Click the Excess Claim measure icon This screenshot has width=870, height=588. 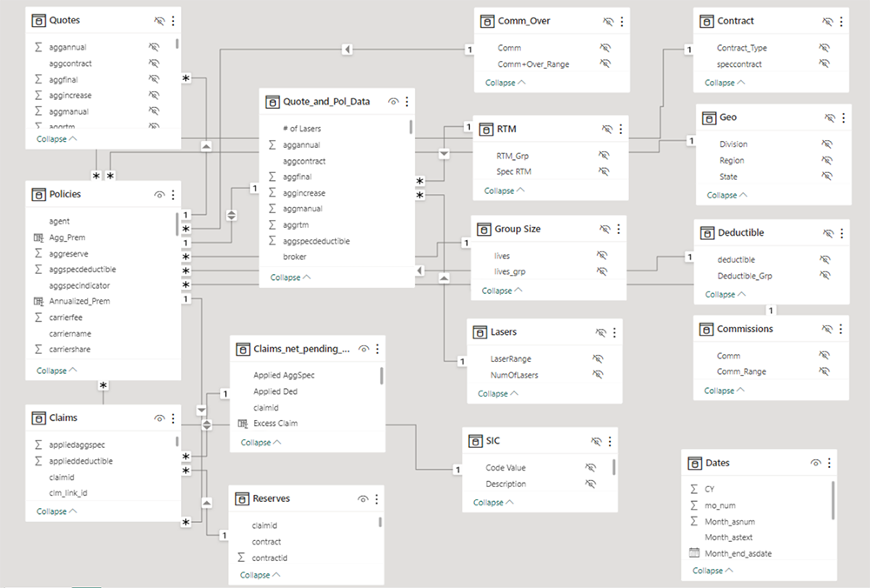[244, 424]
